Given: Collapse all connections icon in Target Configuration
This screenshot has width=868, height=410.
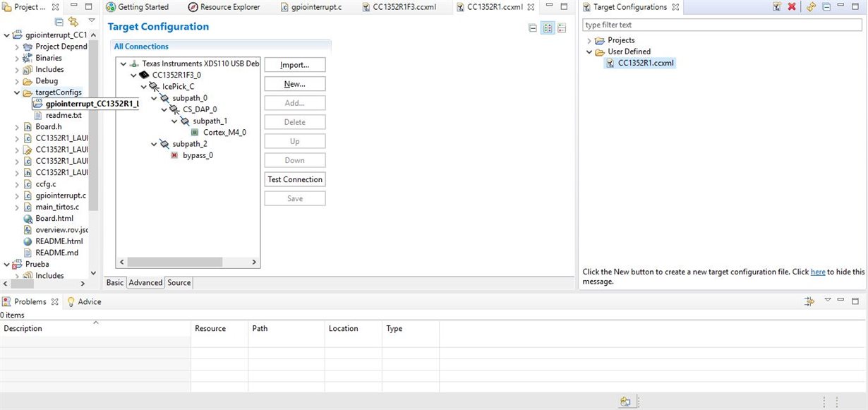Looking at the screenshot, I should tap(534, 28).
